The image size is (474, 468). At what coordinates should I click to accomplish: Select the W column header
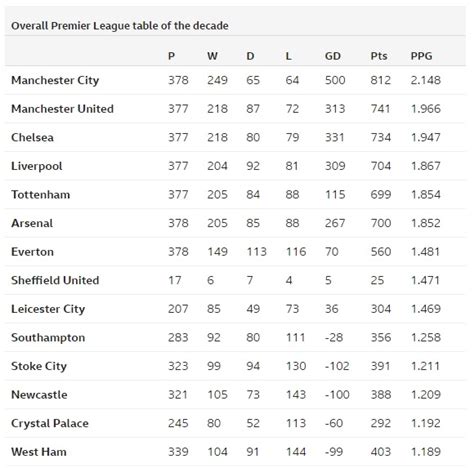tap(212, 56)
